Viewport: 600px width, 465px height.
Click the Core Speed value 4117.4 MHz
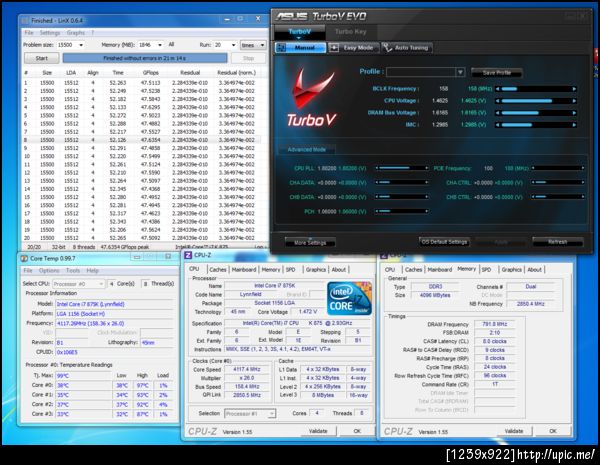tap(247, 370)
